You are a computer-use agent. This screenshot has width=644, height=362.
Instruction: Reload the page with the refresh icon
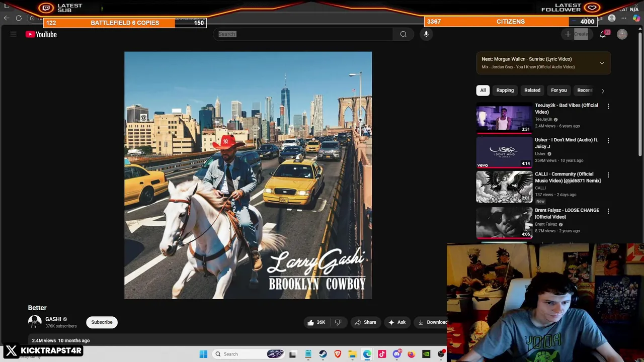click(x=19, y=18)
